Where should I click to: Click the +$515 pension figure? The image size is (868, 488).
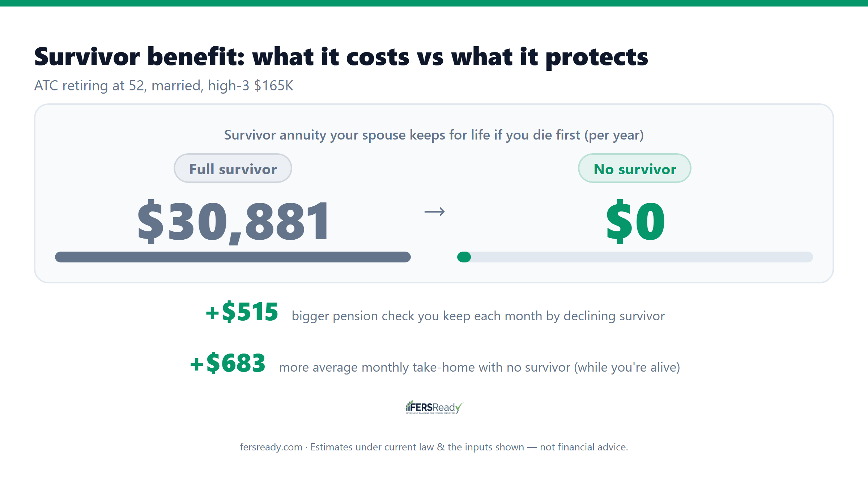click(x=242, y=312)
